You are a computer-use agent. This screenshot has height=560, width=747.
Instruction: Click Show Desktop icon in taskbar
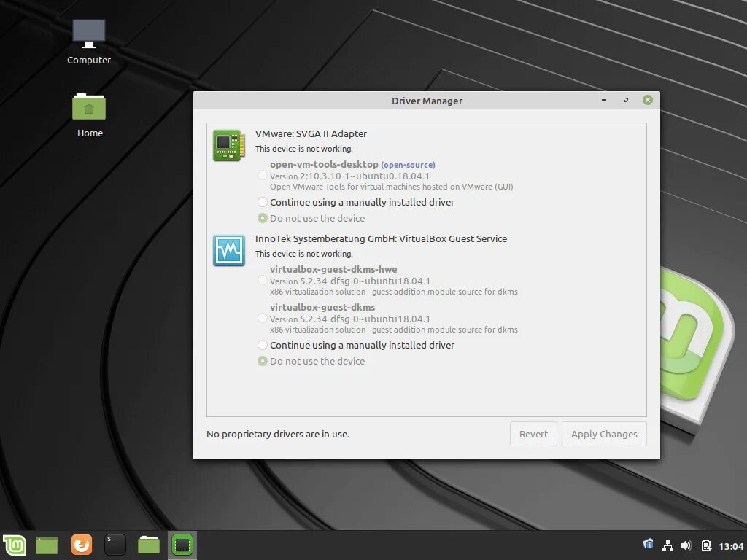47,545
